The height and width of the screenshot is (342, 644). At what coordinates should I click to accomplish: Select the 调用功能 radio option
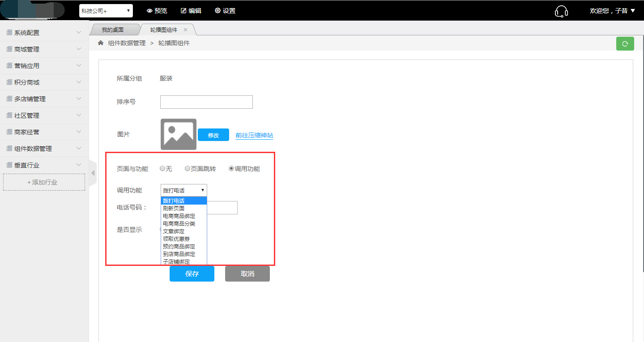(x=231, y=169)
